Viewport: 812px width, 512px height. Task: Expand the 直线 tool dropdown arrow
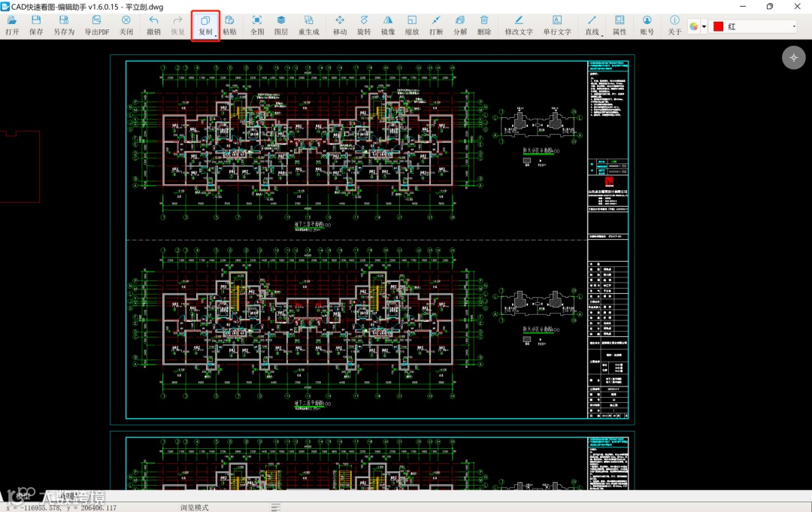(601, 36)
